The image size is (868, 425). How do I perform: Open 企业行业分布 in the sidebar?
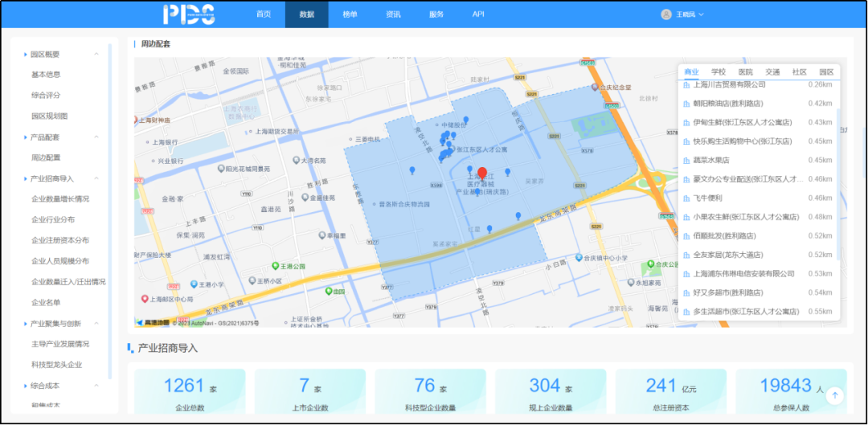tap(53, 219)
